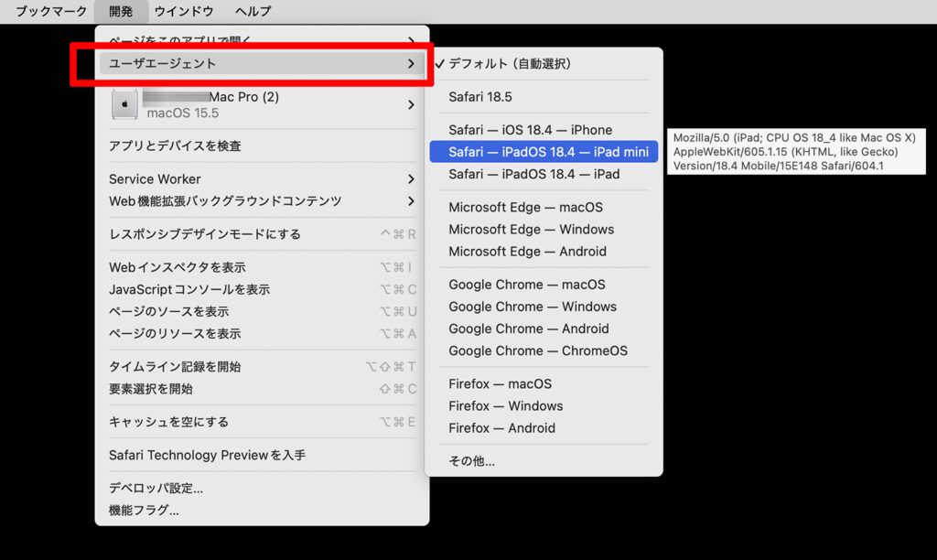Expand the ユーザエージェント submenu
Image resolution: width=937 pixels, height=560 pixels.
click(x=262, y=63)
